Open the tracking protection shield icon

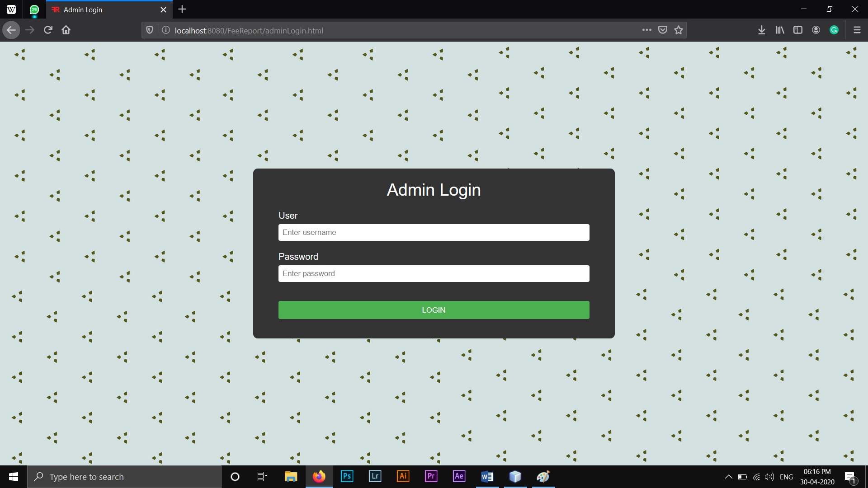pos(150,30)
